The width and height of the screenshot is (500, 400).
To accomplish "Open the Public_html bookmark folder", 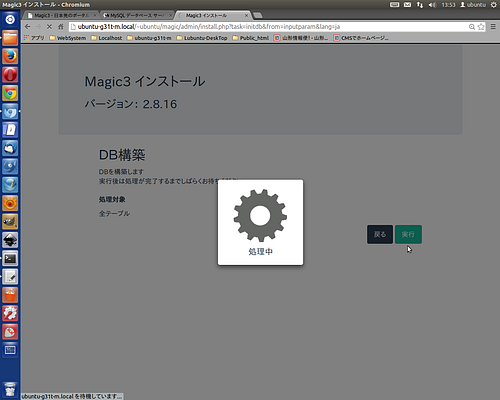I will pos(250,38).
